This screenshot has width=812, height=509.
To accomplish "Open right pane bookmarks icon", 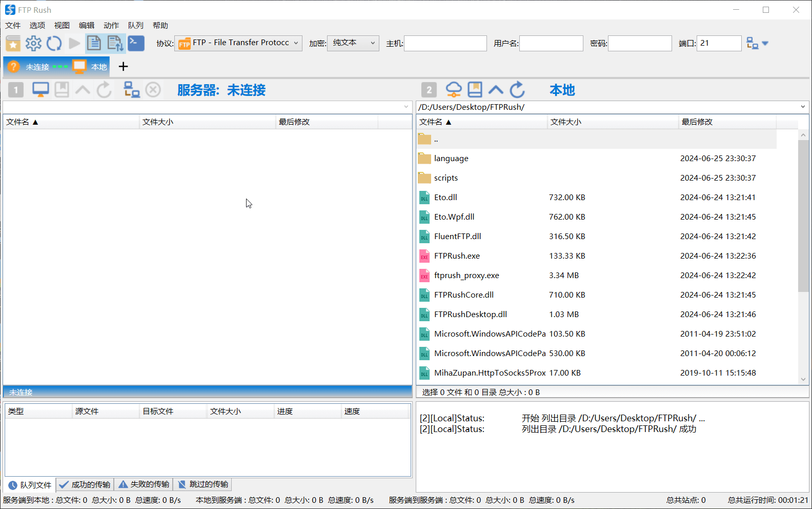I will (x=475, y=90).
